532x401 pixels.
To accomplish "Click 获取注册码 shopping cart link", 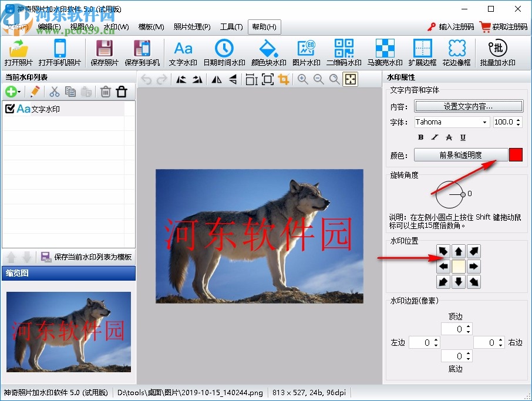I will pyautogui.click(x=503, y=27).
